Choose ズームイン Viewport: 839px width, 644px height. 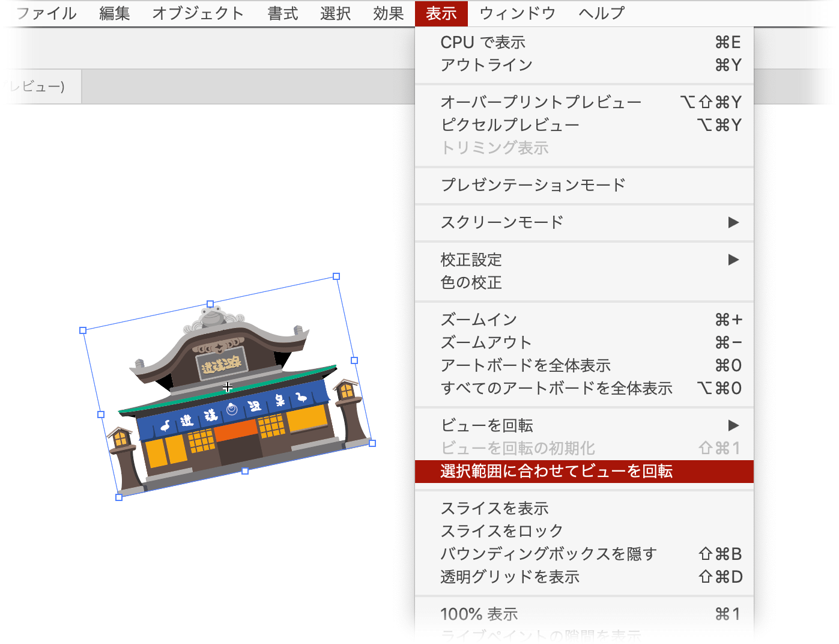(584, 320)
